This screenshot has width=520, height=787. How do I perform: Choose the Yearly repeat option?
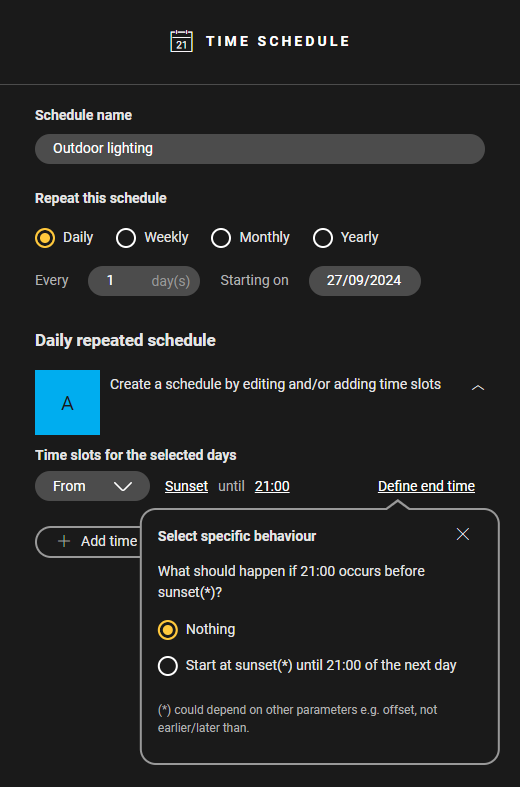[323, 238]
